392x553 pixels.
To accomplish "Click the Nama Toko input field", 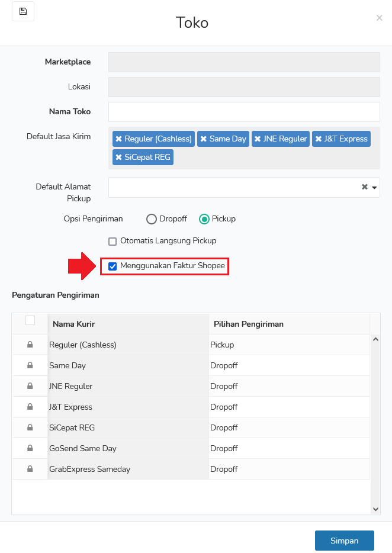I will [244, 112].
